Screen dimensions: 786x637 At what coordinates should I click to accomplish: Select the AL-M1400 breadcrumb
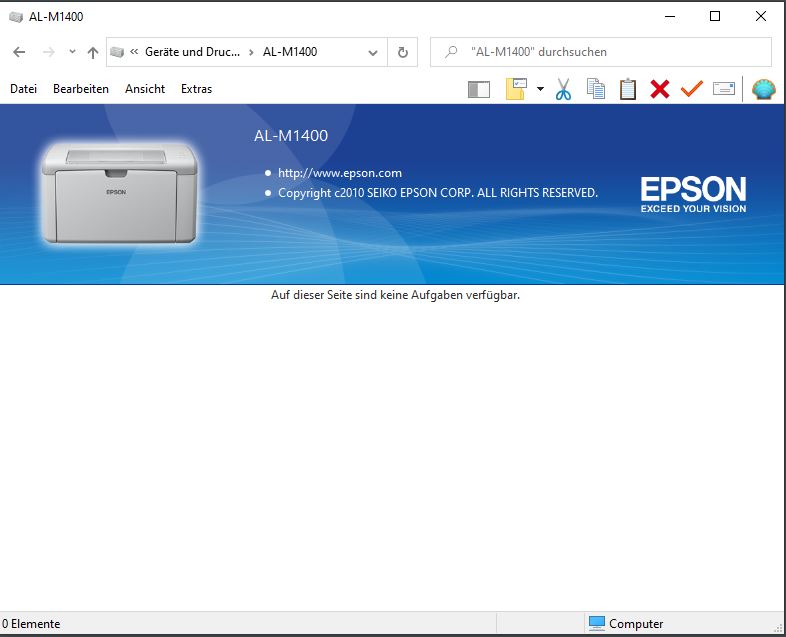(x=290, y=52)
